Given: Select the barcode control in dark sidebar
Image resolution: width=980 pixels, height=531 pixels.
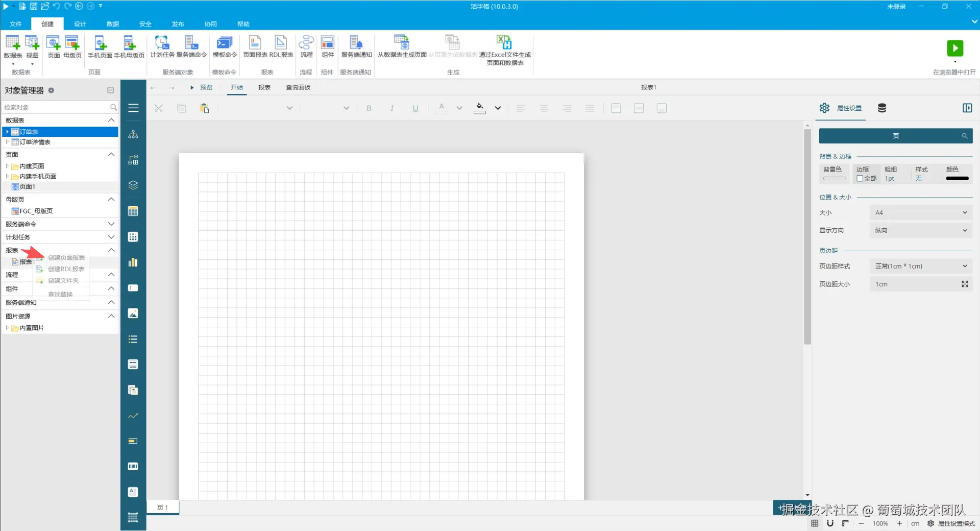Looking at the screenshot, I should (x=133, y=467).
